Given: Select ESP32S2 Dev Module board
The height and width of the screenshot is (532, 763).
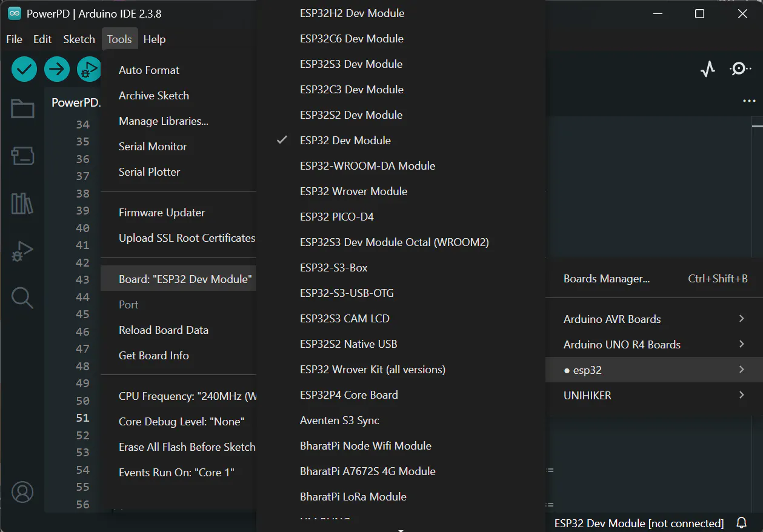Looking at the screenshot, I should [x=401, y=115].
